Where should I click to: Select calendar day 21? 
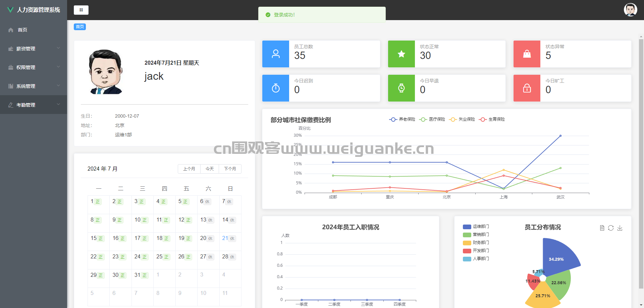tap(230, 242)
